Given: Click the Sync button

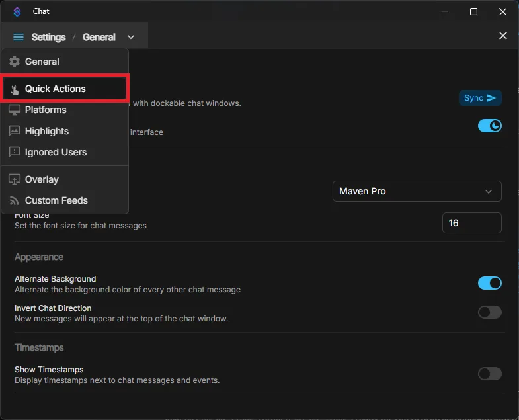Looking at the screenshot, I should 480,98.
